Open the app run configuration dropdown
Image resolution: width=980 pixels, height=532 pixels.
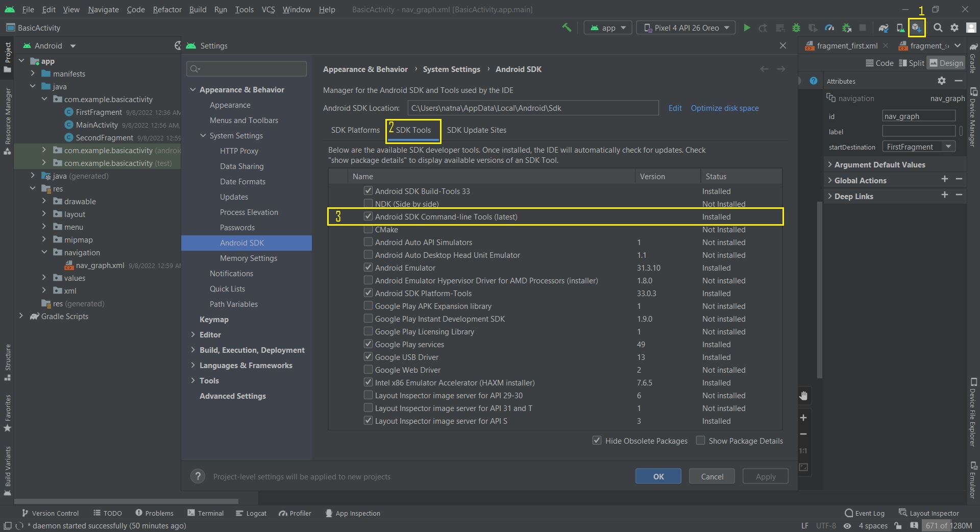608,28
